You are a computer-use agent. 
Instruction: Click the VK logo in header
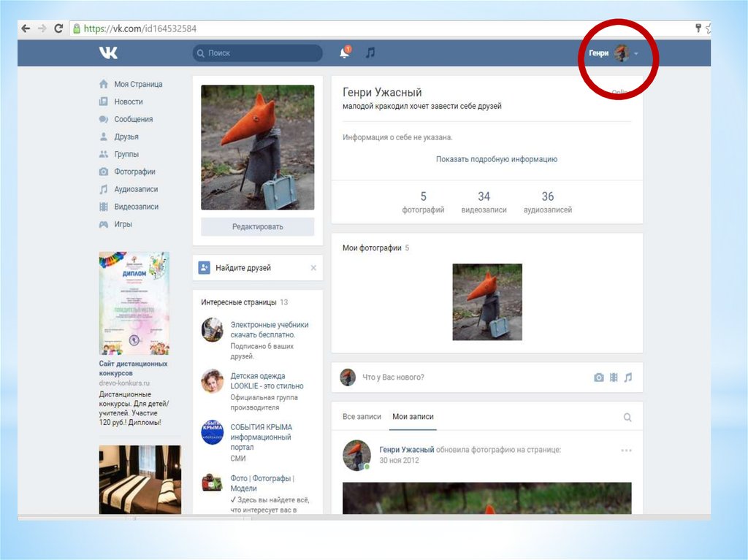(108, 53)
